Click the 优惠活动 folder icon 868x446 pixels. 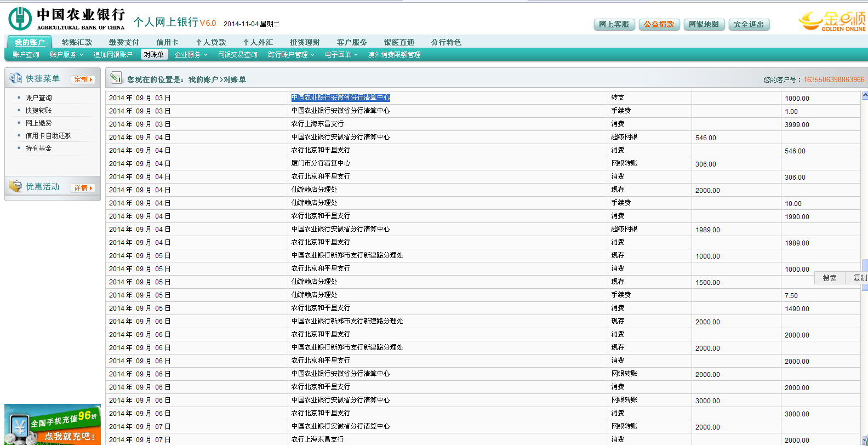15,187
